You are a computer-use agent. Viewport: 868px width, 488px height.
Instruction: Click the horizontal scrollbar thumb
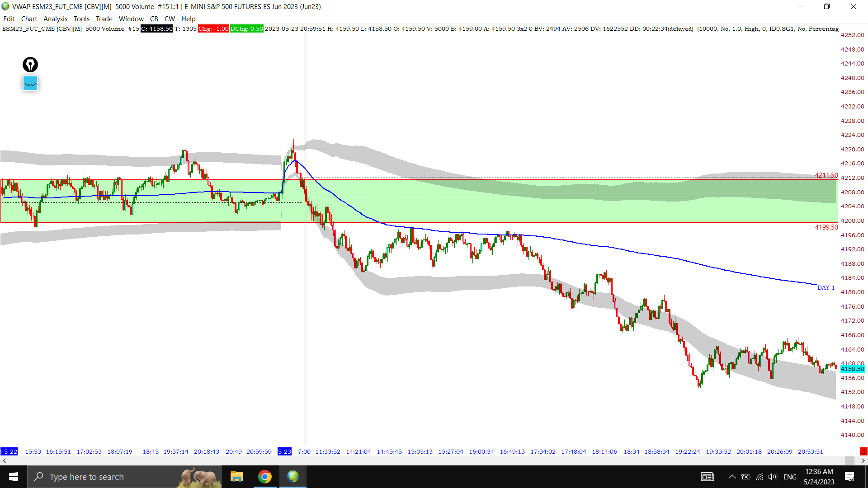(849, 460)
